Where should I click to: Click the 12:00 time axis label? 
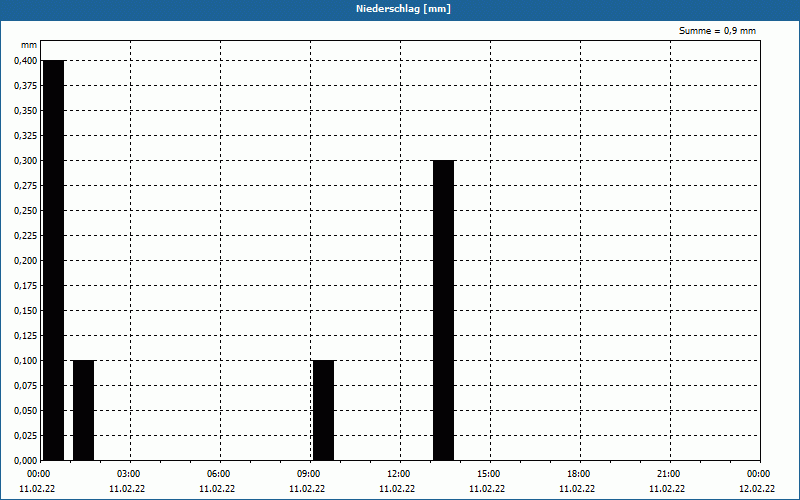[x=398, y=474]
